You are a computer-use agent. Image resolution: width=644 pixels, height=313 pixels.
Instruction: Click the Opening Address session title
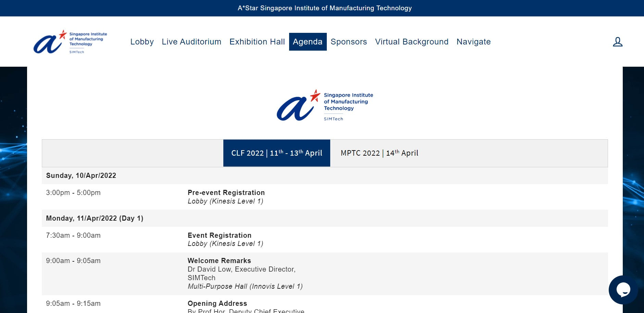pos(217,303)
